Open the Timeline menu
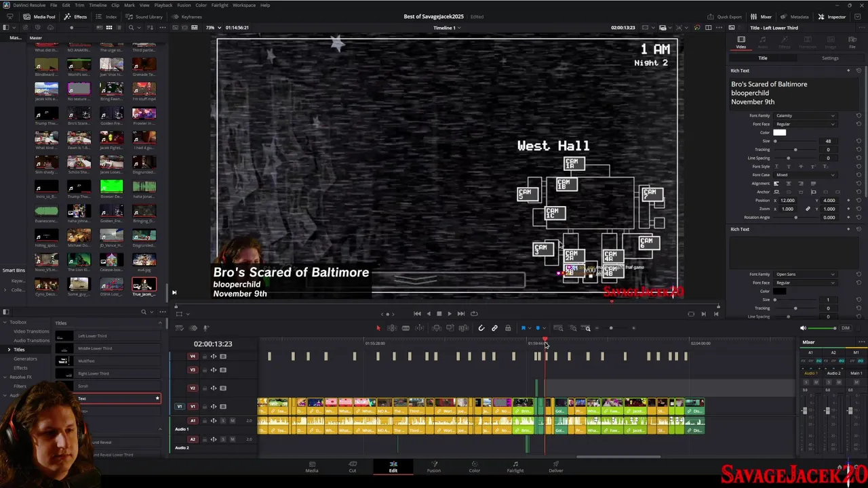The image size is (868, 488). click(98, 5)
